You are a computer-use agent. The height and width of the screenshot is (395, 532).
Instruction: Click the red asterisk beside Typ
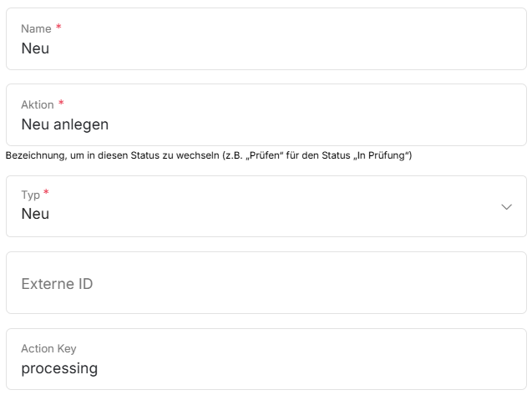[46, 193]
